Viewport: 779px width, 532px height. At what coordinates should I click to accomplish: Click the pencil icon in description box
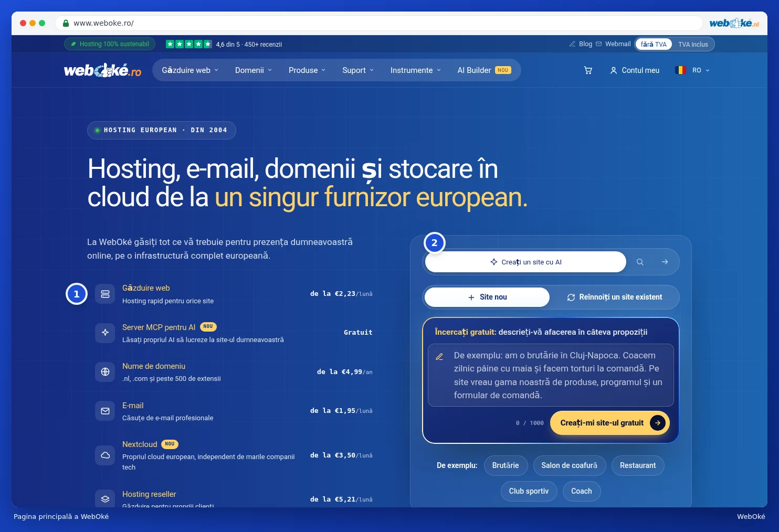[x=439, y=357]
